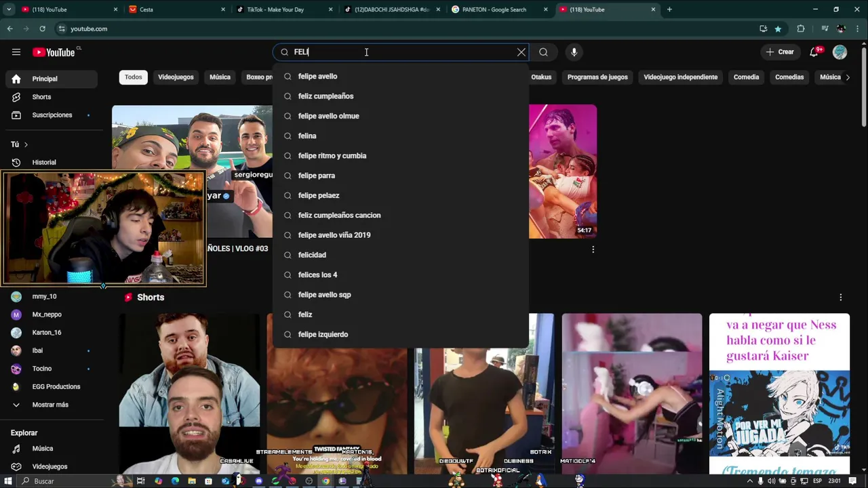Choose suggestion felices los 4
The image size is (868, 488).
(x=400, y=275)
